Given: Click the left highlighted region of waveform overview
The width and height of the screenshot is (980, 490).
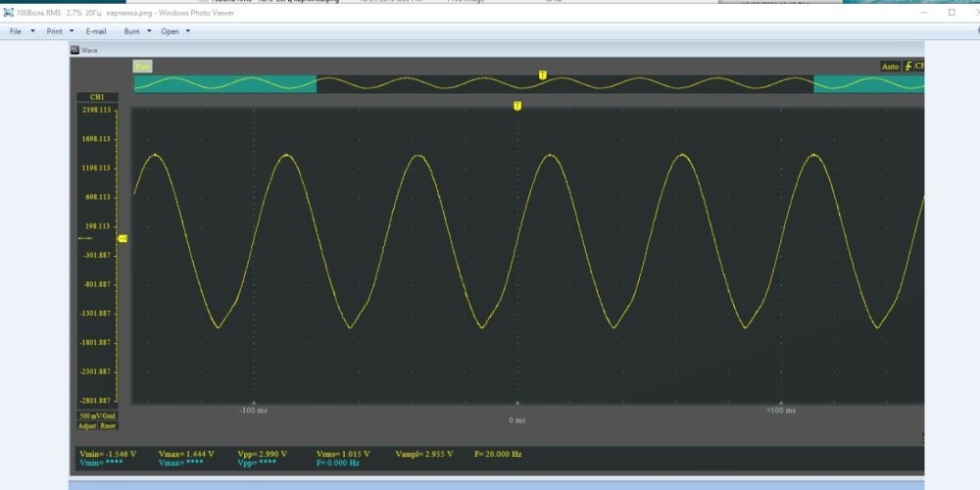Looking at the screenshot, I should (x=225, y=84).
